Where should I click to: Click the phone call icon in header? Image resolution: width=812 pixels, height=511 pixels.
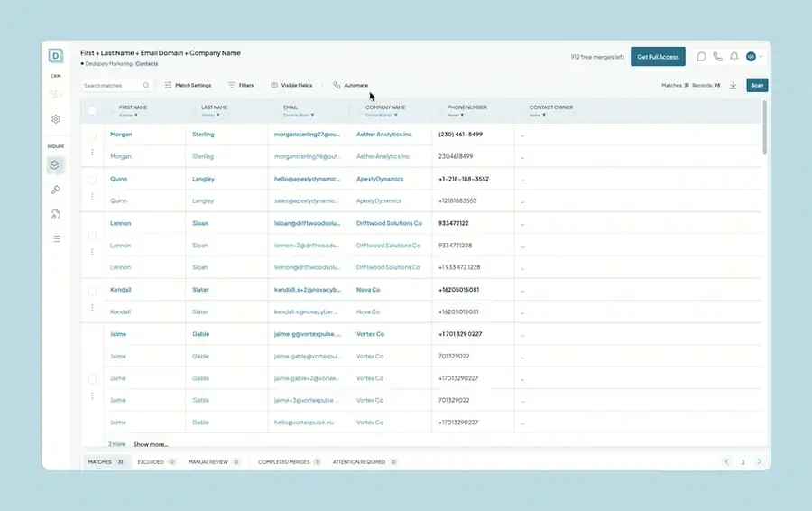tap(718, 57)
